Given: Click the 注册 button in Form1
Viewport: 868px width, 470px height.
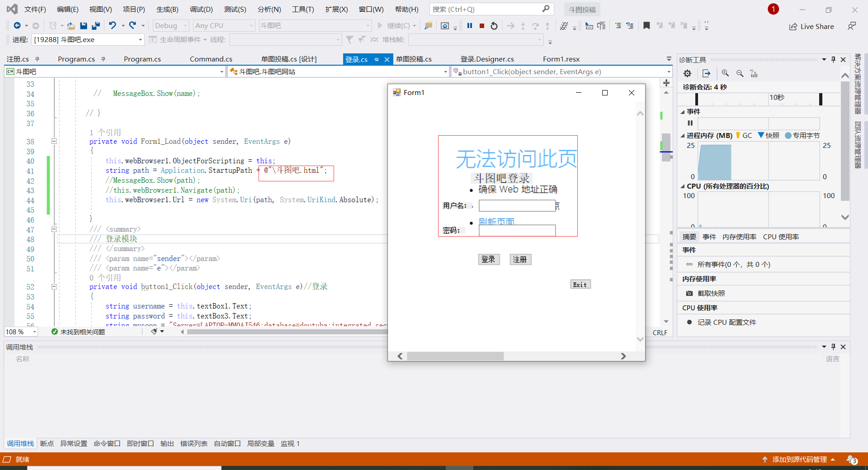Looking at the screenshot, I should [520, 259].
